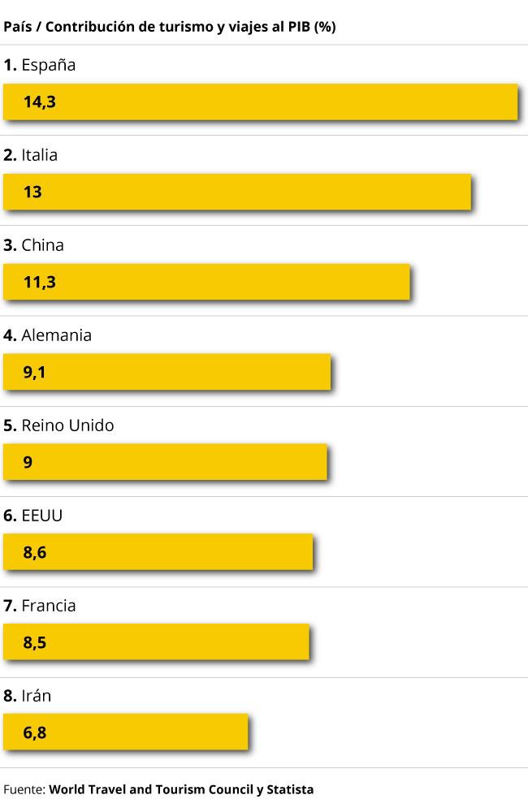Click the Francia bar showing 8,5

click(x=156, y=642)
